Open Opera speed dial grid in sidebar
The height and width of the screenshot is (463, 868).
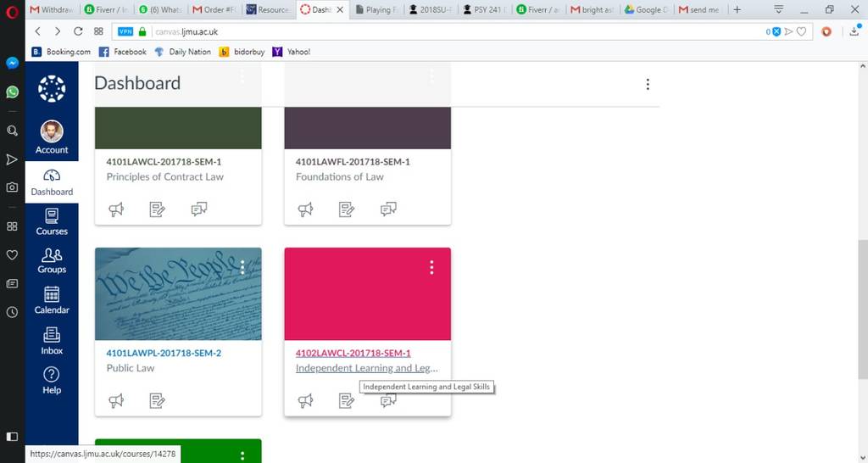pos(12,226)
